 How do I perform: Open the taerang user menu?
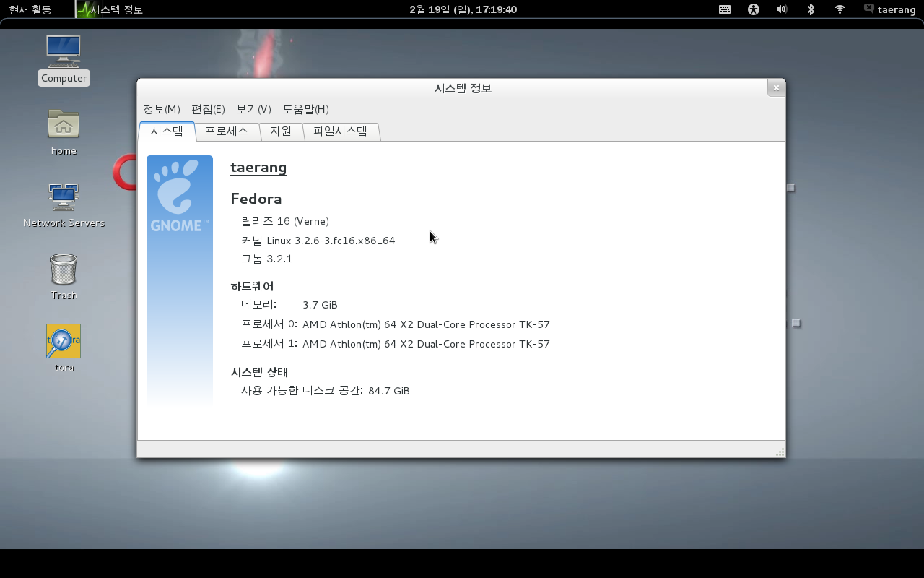click(890, 9)
